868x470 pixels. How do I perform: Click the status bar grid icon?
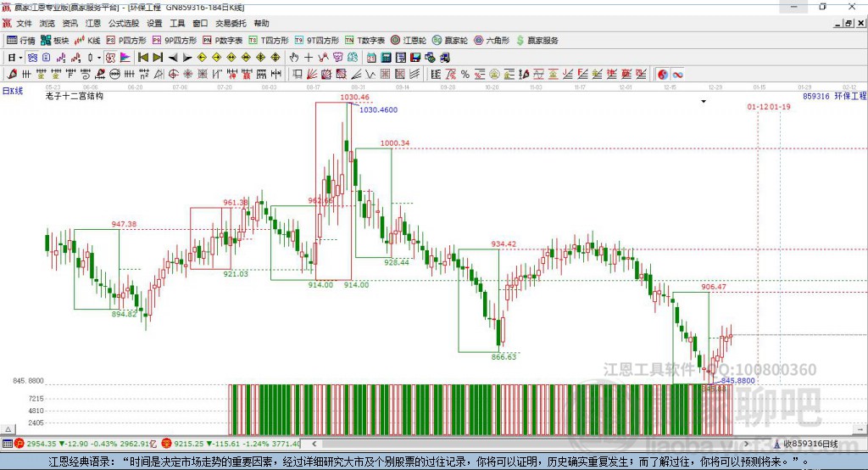coord(7,444)
